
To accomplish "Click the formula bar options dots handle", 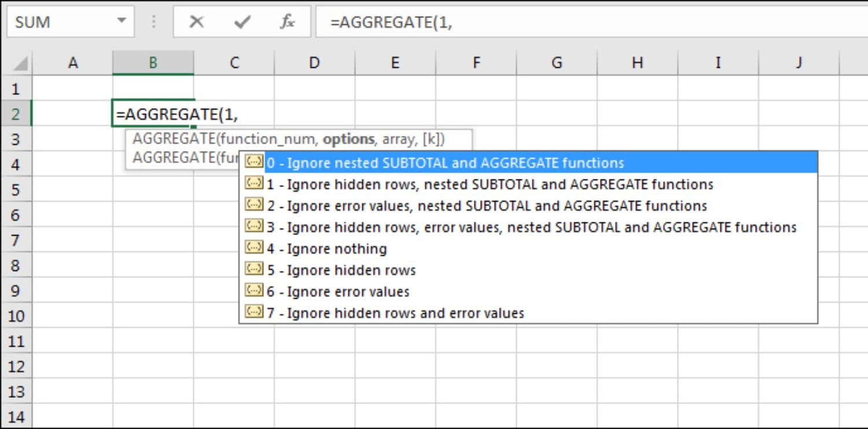I will tap(153, 22).
